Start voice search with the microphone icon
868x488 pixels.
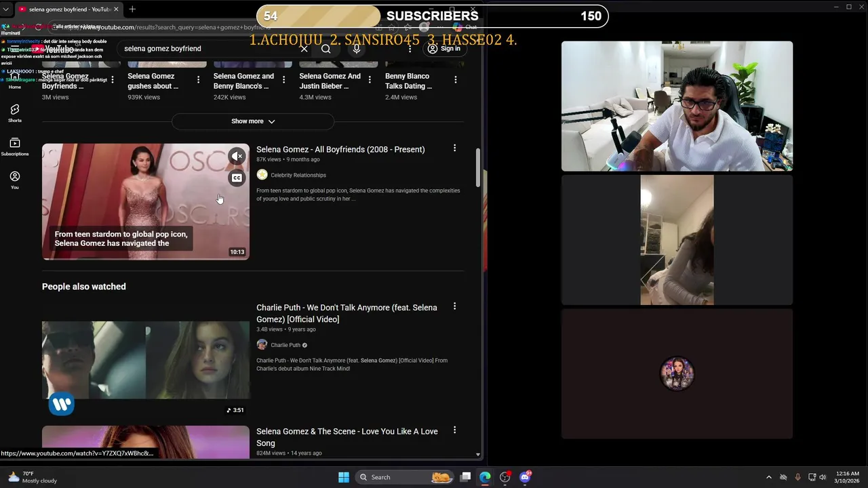[356, 49]
